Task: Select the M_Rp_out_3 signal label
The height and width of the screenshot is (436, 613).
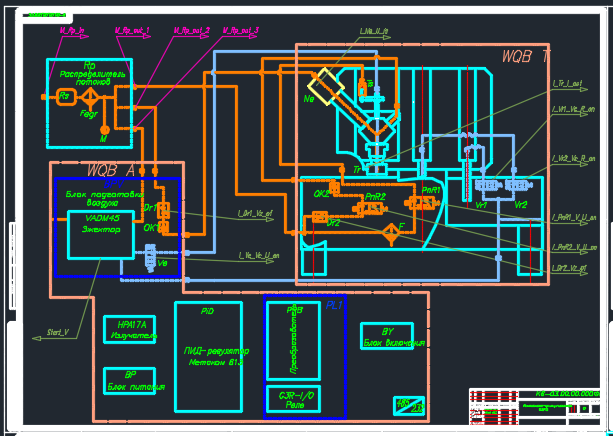Action: [x=241, y=31]
